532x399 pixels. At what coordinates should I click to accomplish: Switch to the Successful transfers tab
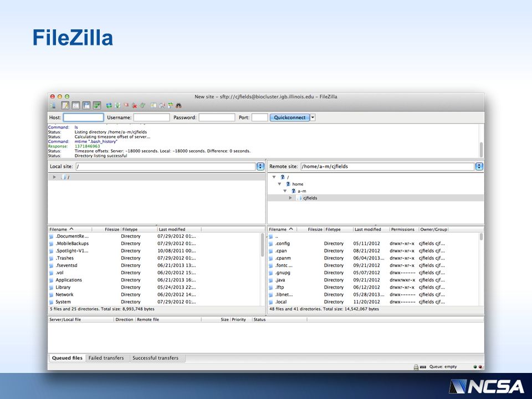point(155,358)
